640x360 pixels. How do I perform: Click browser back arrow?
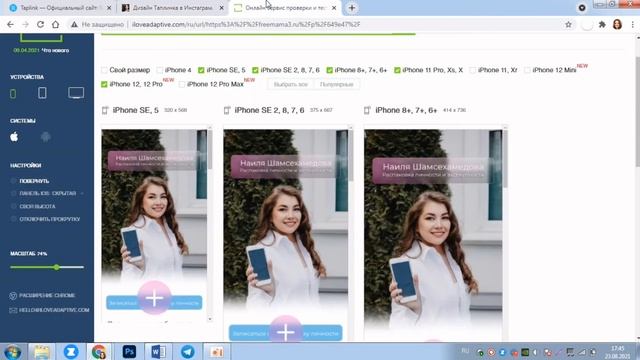pos(11,24)
